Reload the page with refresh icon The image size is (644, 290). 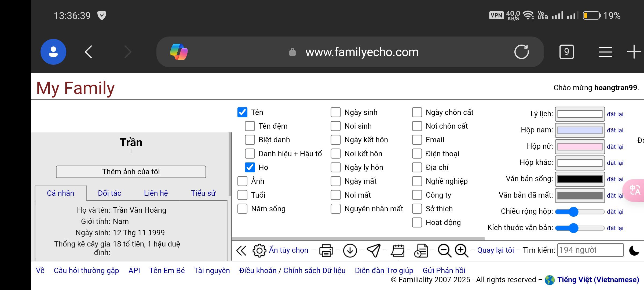(522, 52)
